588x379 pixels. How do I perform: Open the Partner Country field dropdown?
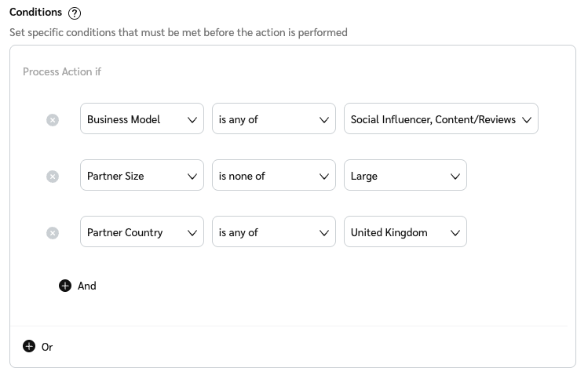(x=141, y=232)
